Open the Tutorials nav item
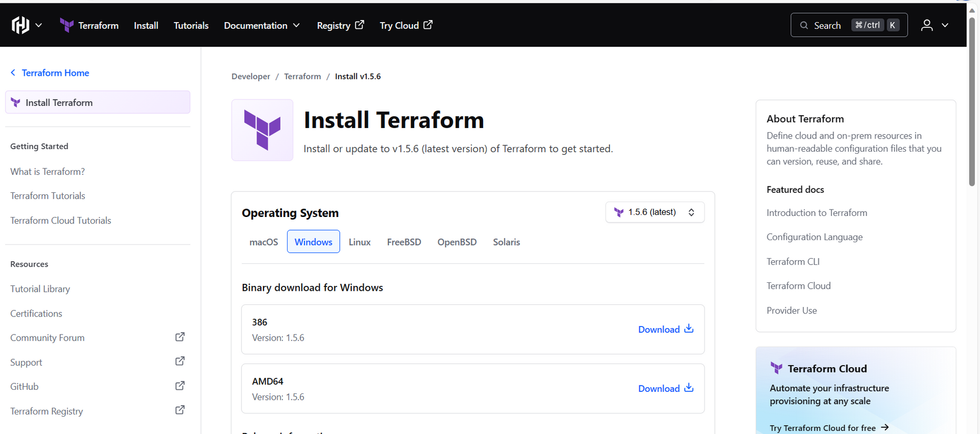980x434 pixels. click(191, 25)
